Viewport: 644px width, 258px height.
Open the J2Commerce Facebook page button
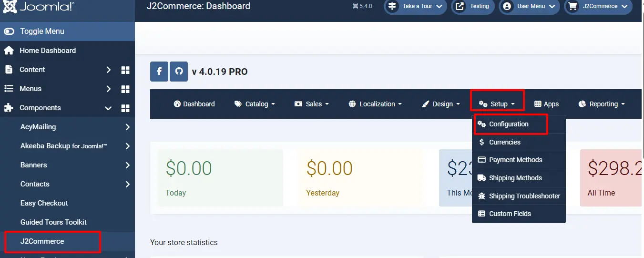pos(159,72)
